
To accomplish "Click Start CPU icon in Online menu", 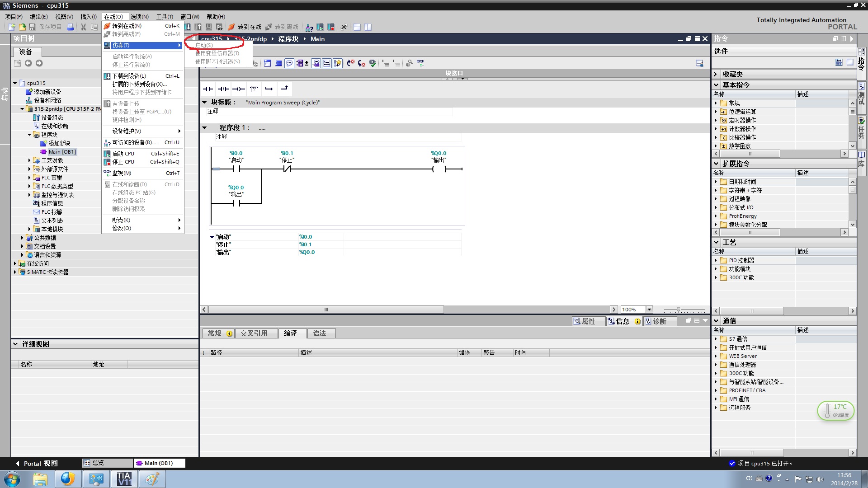I will [x=107, y=154].
